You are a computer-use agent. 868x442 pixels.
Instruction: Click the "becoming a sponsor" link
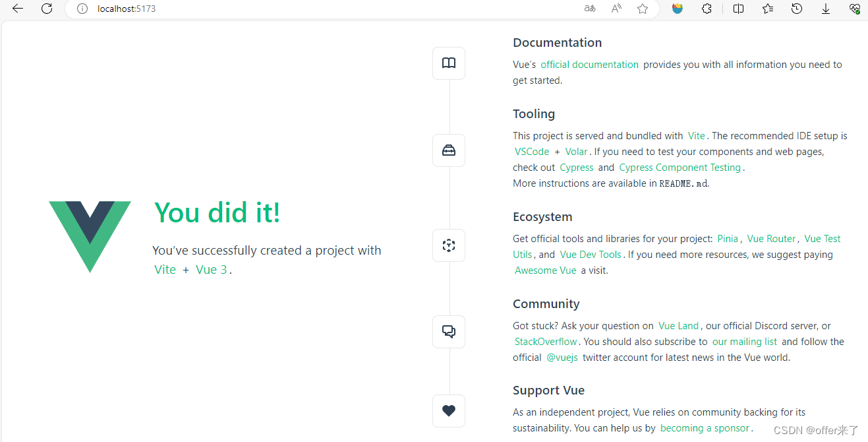pyautogui.click(x=705, y=427)
